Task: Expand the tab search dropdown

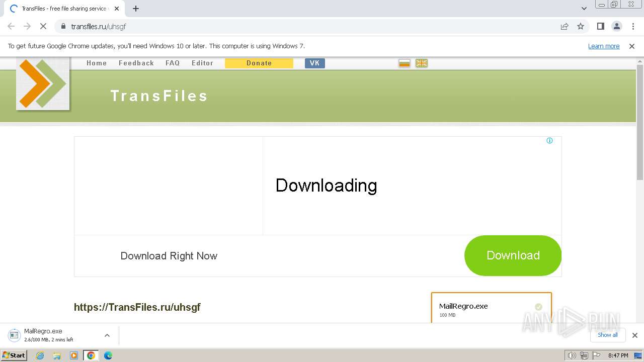Action: 584,9
